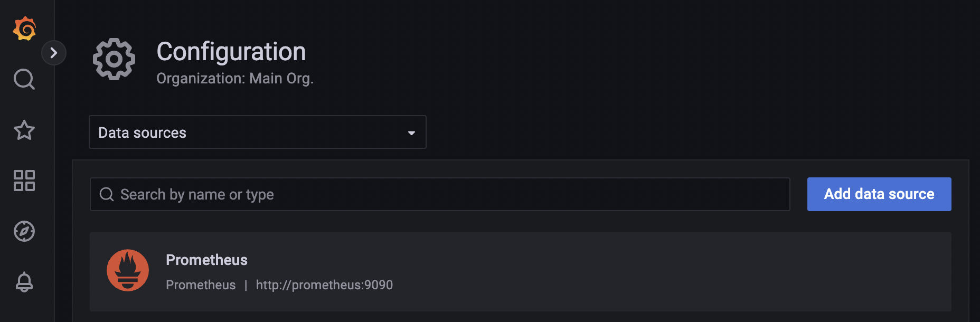Screen dimensions: 980x322
Task: Click the magnifier inside the search field
Action: (x=107, y=194)
